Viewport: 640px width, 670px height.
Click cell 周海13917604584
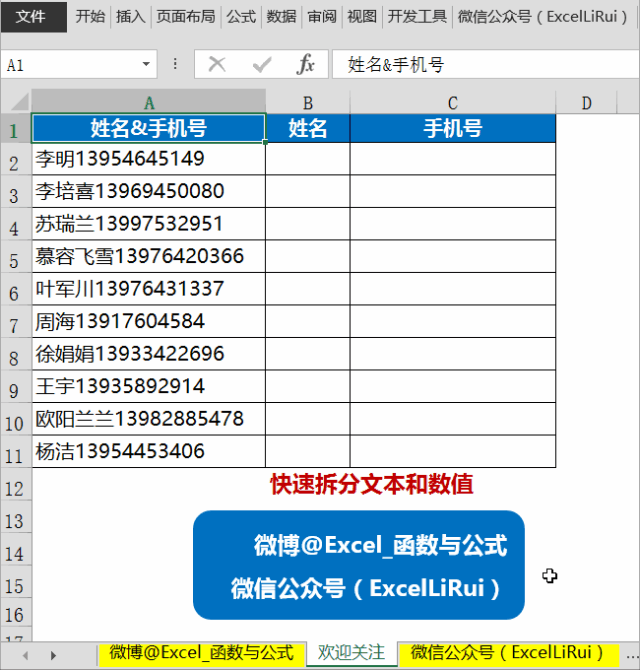(x=148, y=321)
